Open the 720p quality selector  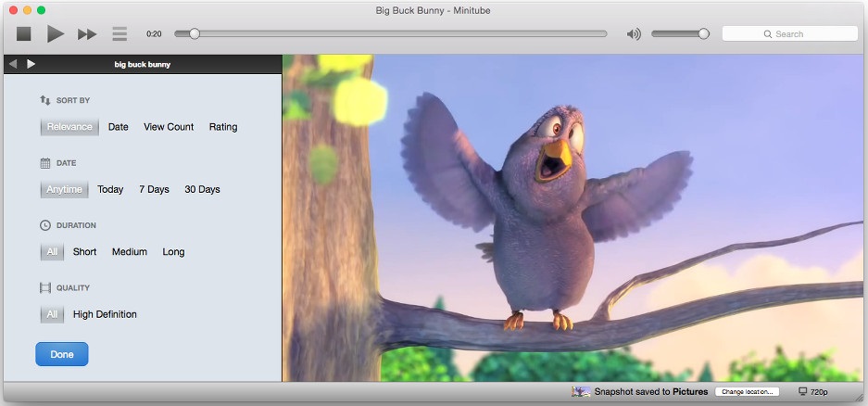pyautogui.click(x=813, y=391)
